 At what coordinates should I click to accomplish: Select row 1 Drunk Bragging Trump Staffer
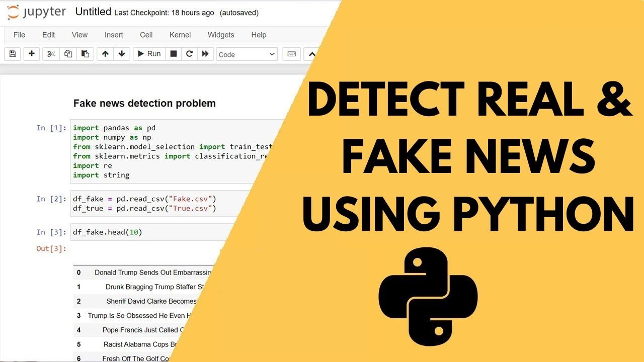coord(139,287)
